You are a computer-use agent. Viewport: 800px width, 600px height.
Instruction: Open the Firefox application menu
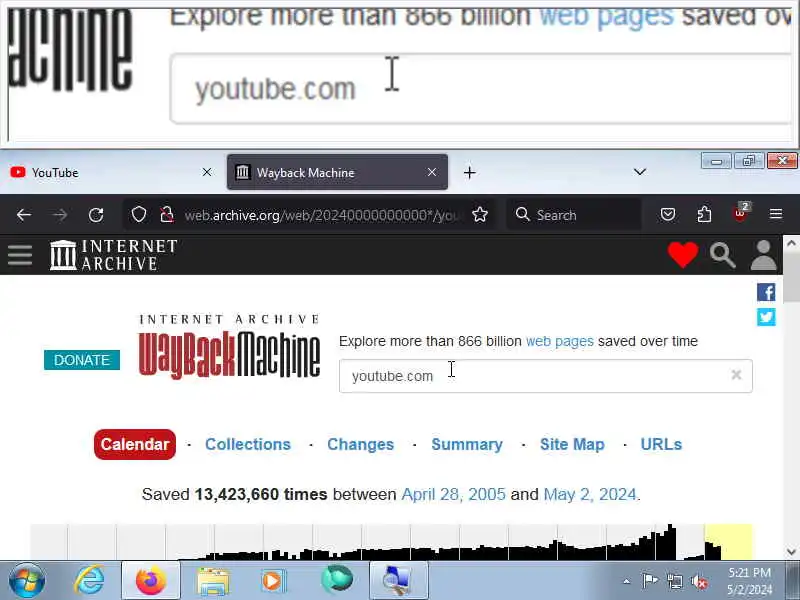coord(776,214)
